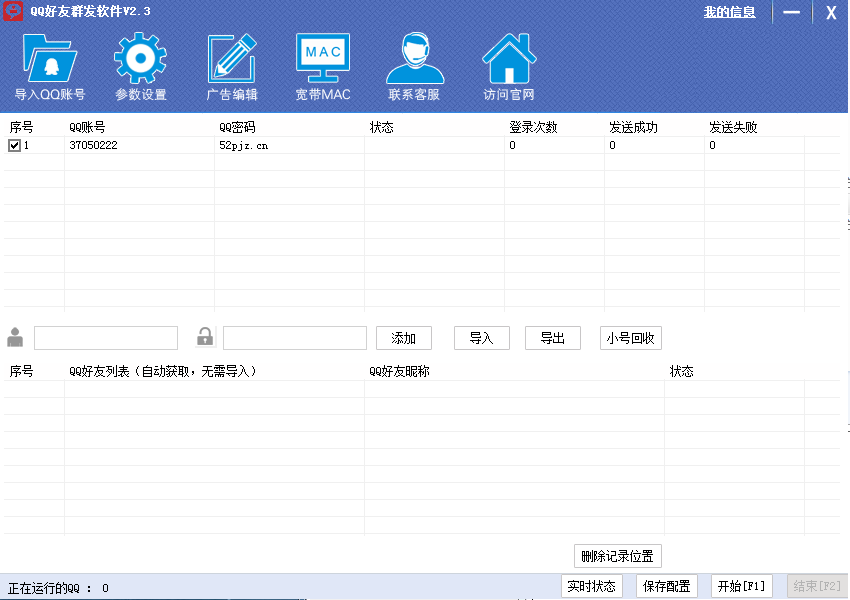Click the 导入QQ账号 folder icon
This screenshot has height=600, width=850.
(x=49, y=59)
